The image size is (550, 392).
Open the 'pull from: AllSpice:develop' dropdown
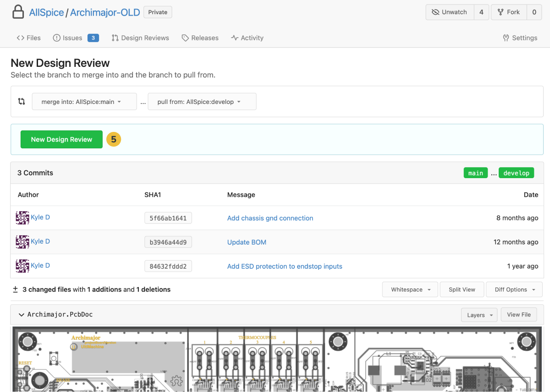(202, 102)
